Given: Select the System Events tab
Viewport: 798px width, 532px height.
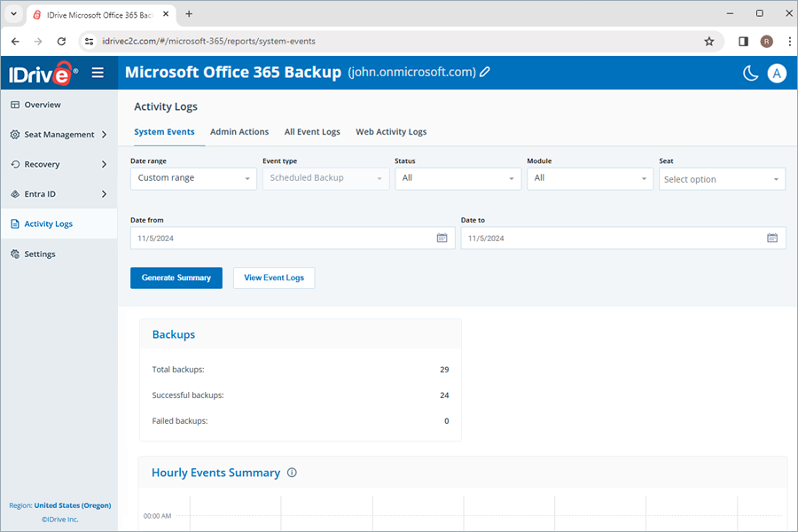Looking at the screenshot, I should point(164,132).
